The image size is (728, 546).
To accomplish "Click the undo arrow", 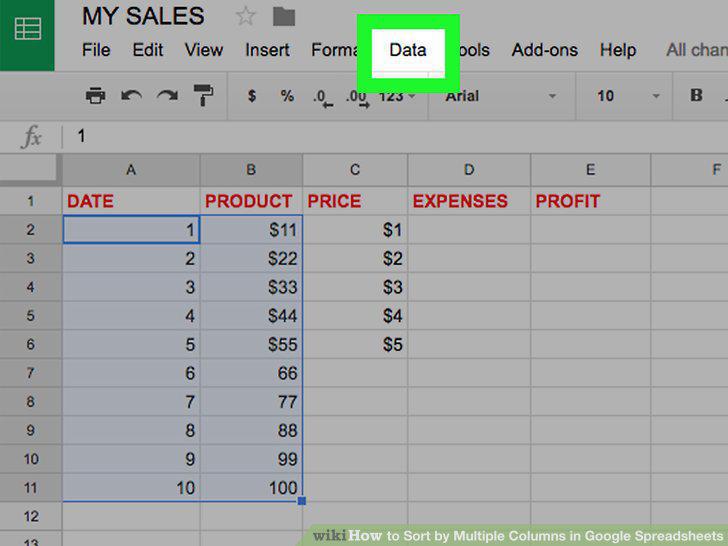I will [131, 96].
